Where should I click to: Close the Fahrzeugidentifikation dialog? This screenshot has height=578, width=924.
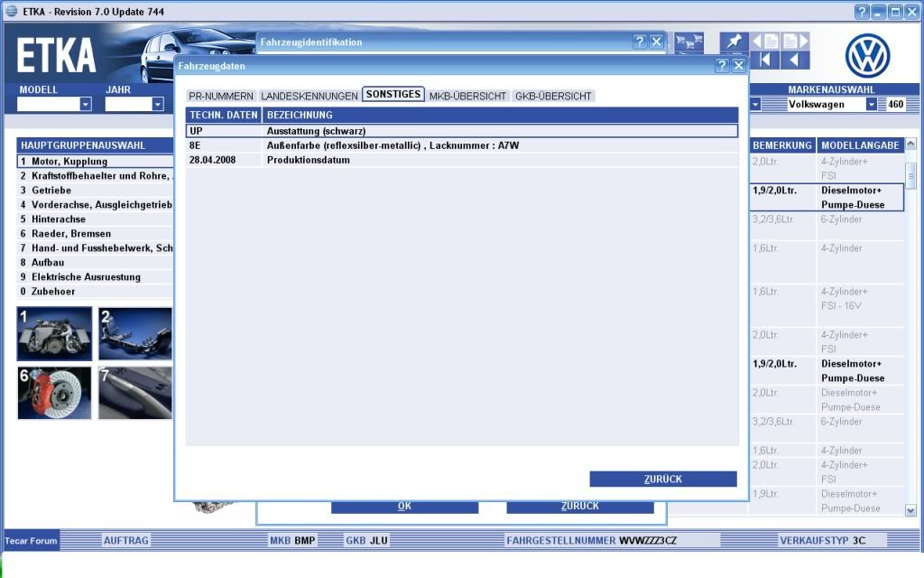tap(657, 42)
